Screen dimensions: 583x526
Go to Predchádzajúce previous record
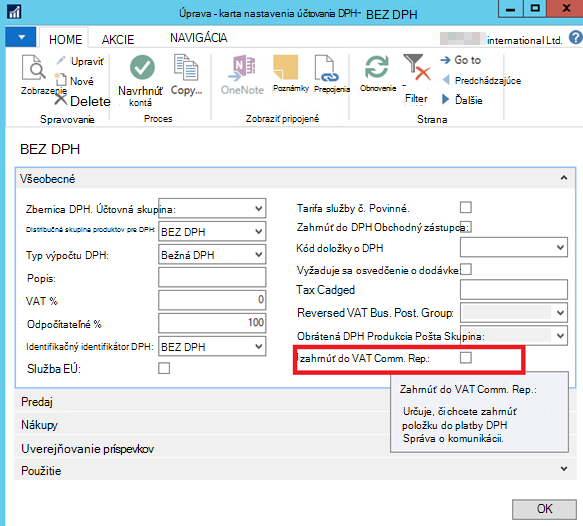[x=447, y=80]
